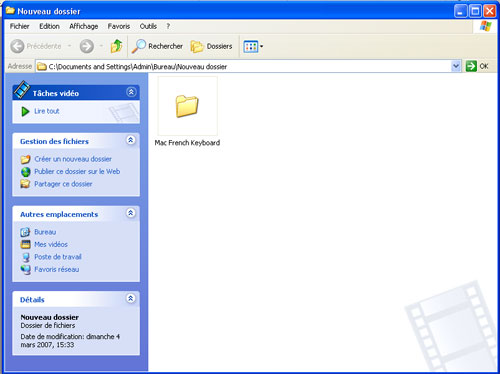Screen dimensions: 500x374
Task: Collapse the Tâches vidéo panel
Action: (131, 92)
